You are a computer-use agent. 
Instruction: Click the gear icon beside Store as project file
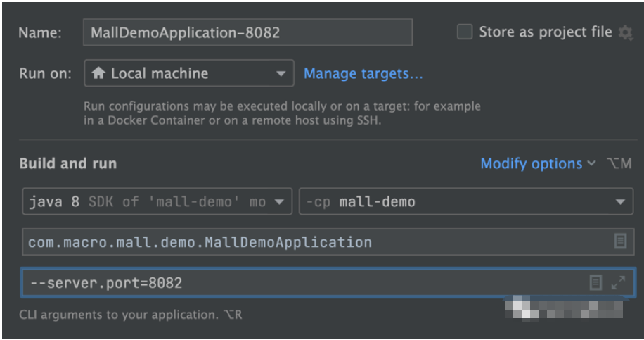point(625,33)
